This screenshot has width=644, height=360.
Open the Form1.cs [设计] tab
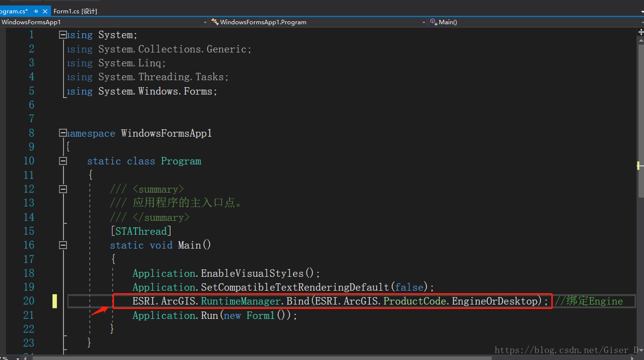(x=75, y=11)
